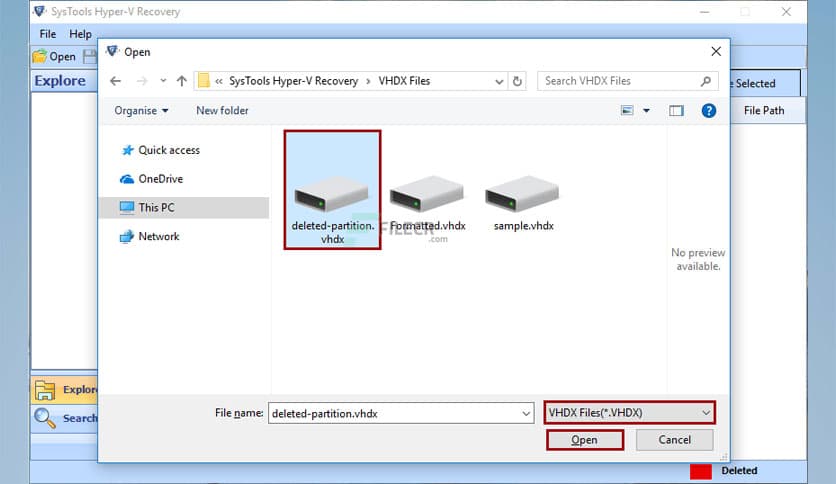The image size is (836, 484).
Task: Click the Open button in the dialog
Action: pyautogui.click(x=585, y=440)
